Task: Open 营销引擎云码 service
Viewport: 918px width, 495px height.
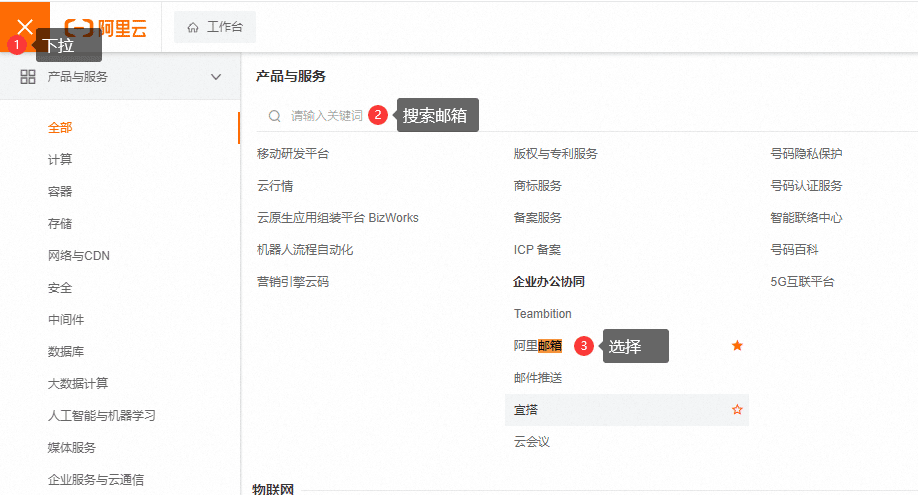Action: coord(293,282)
